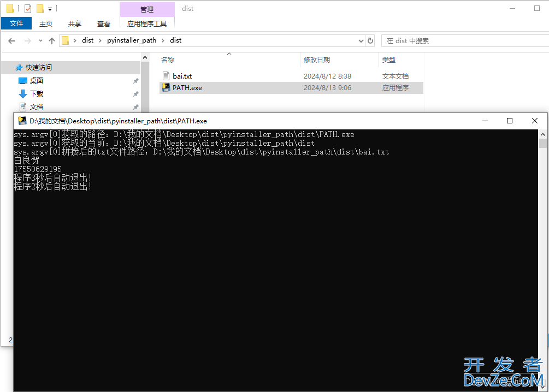Screen dimensions: 549x392
Task: Switch to the 主页 ribbon tab
Action: pos(45,23)
